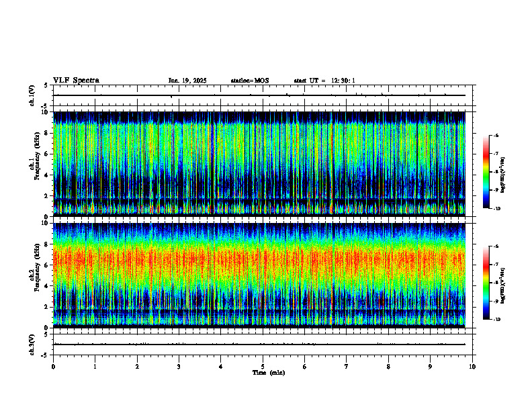532x411 pixels.
Task: Click the "-9" label on ch.2 colorbar
Action: tap(496, 301)
